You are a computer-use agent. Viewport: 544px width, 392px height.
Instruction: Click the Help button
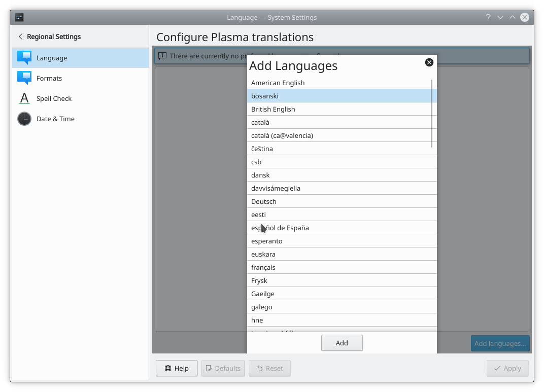point(177,368)
